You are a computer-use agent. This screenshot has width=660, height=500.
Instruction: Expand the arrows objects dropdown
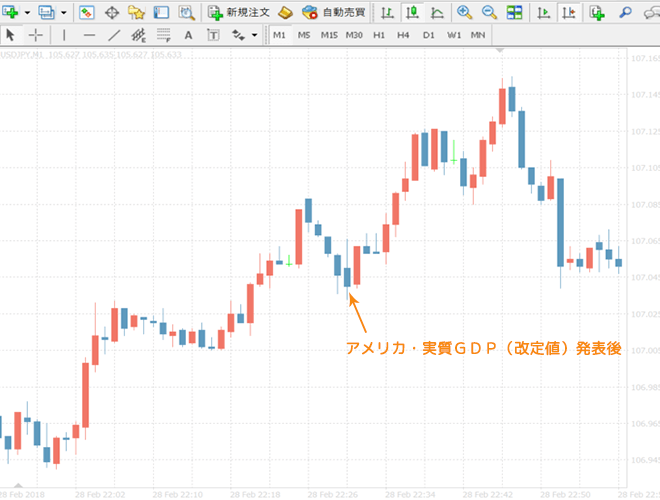coord(254,35)
